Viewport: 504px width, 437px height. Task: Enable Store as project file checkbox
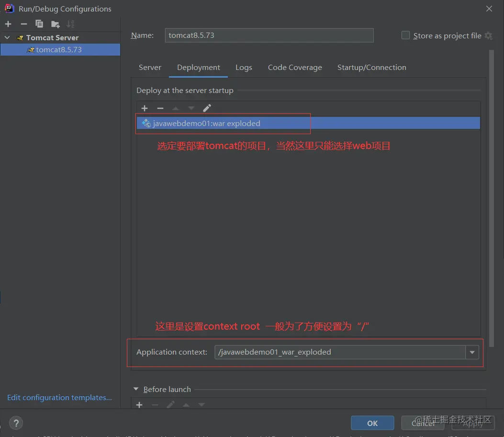pos(406,35)
